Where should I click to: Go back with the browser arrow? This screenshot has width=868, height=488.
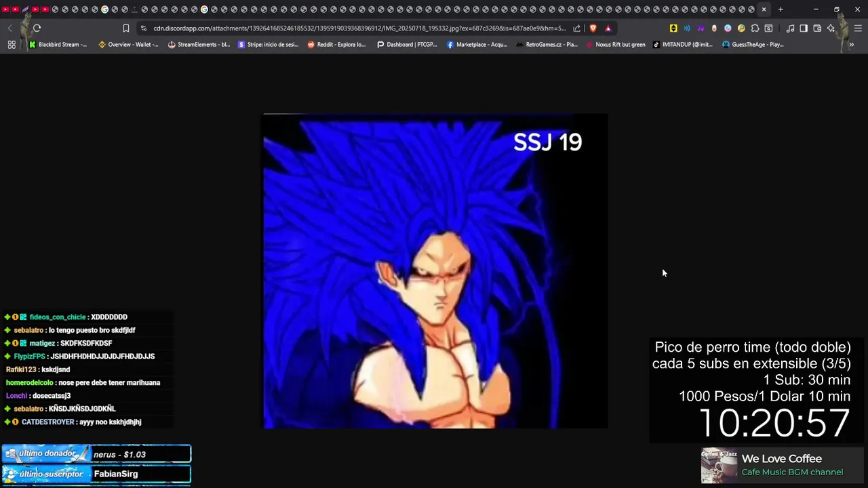pos(9,28)
